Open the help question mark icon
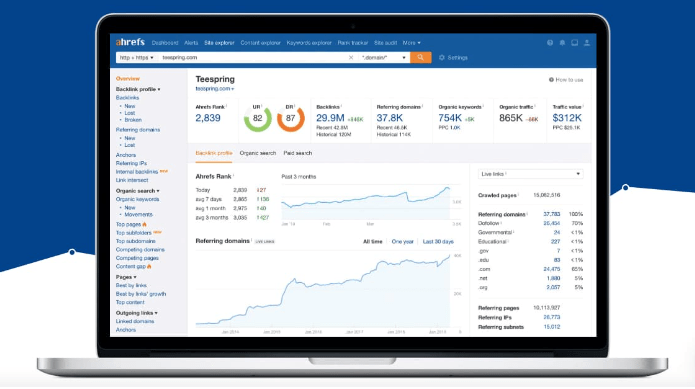The height and width of the screenshot is (389, 695). pos(550,43)
